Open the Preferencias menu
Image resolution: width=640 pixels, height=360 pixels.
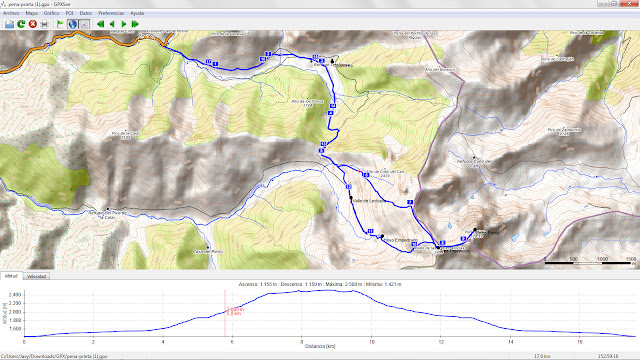pos(111,13)
